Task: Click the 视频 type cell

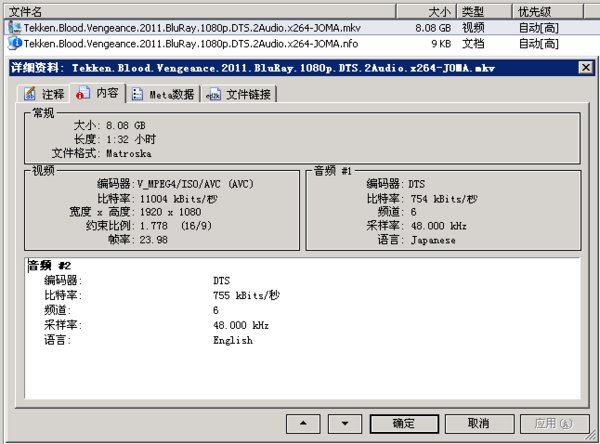Action: (x=473, y=28)
